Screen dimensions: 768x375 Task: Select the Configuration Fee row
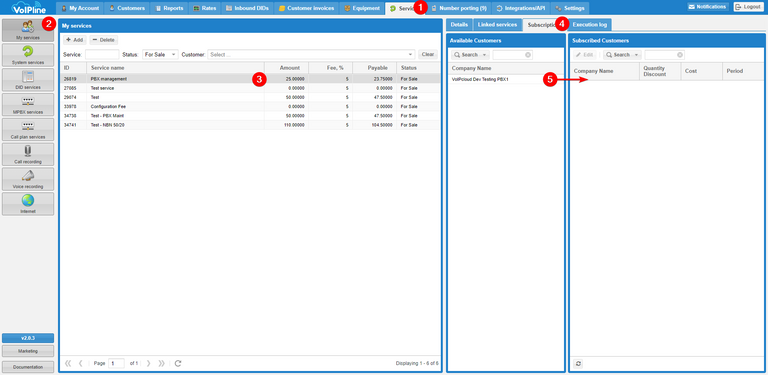[250, 106]
